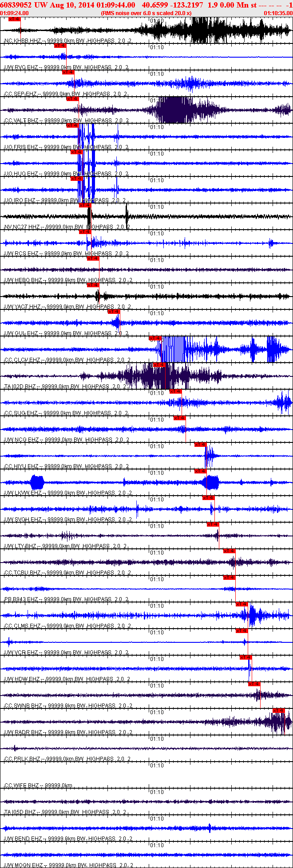Select the pick marker on CC.SEP.EHZ trace

pos(68,72)
